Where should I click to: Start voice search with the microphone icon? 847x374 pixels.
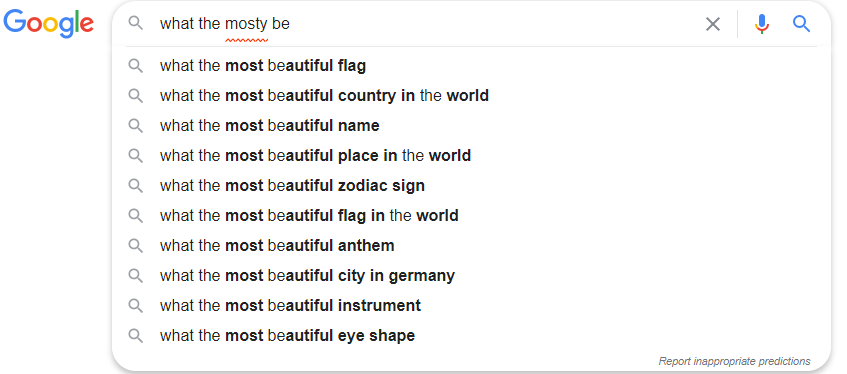click(762, 24)
